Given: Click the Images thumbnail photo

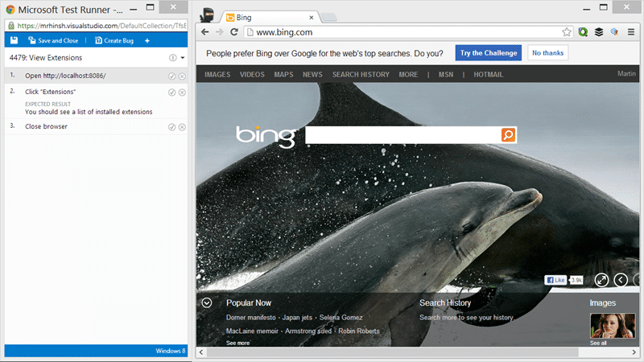Looking at the screenshot, I should coord(613,326).
